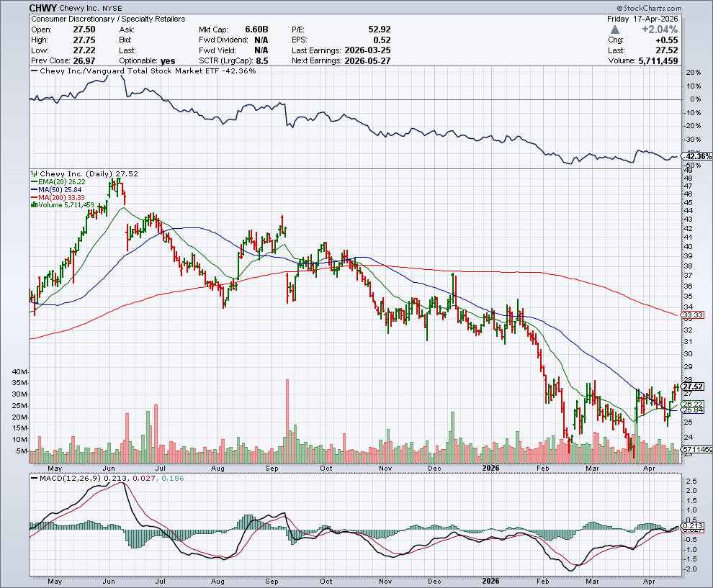Click the Chewy Inc. (Daily) 27.52 legend
Image resolution: width=713 pixels, height=588 pixels.
pos(89,173)
